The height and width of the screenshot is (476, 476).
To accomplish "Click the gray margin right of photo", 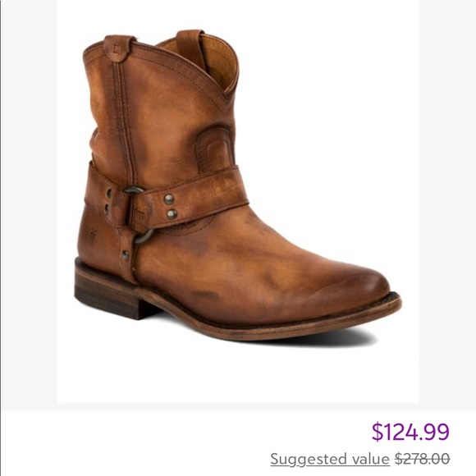I will pyautogui.click(x=447, y=202).
